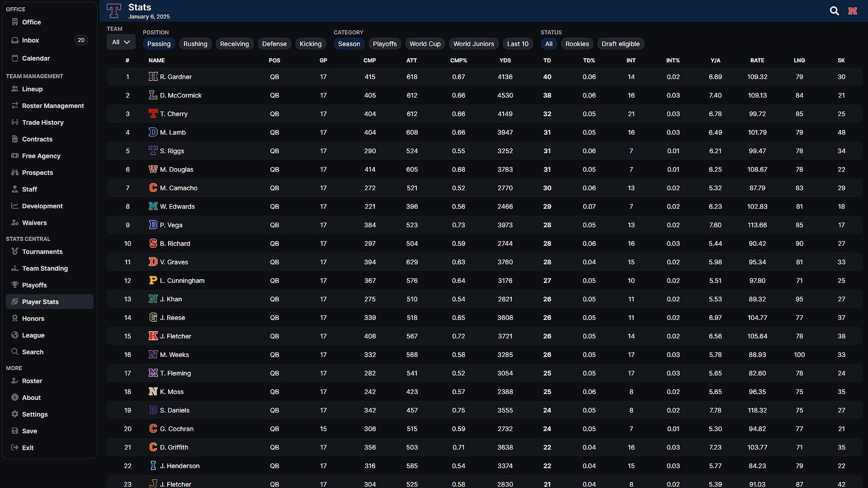Open Settings from the sidebar

tap(35, 414)
